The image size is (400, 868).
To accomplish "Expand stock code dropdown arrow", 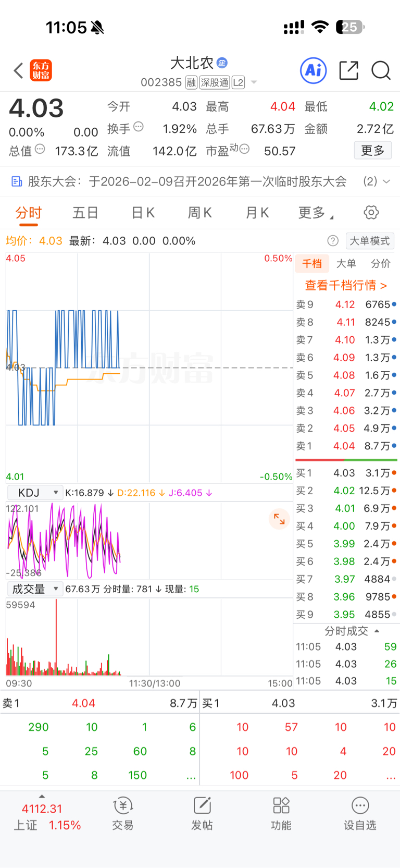I will click(254, 82).
